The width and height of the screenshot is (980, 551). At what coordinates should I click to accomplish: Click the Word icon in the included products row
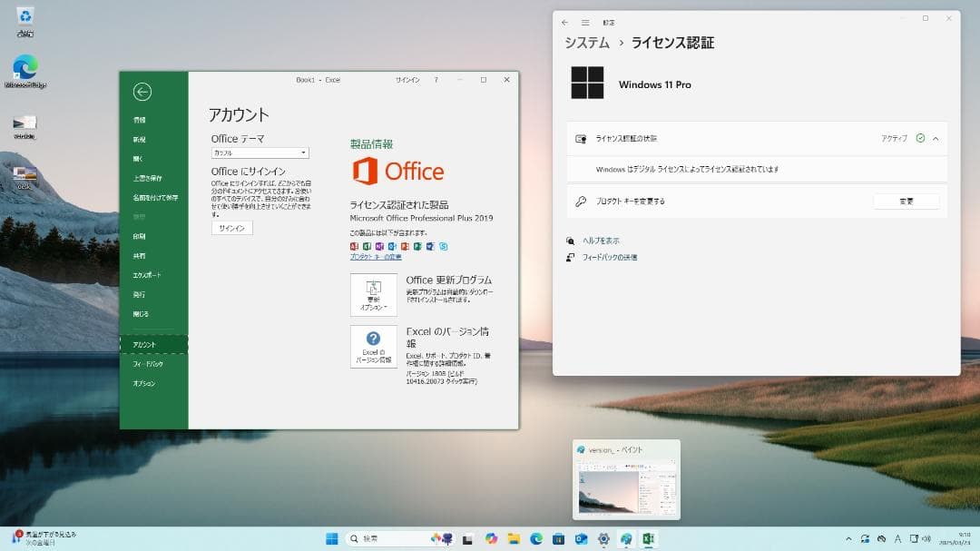(430, 246)
